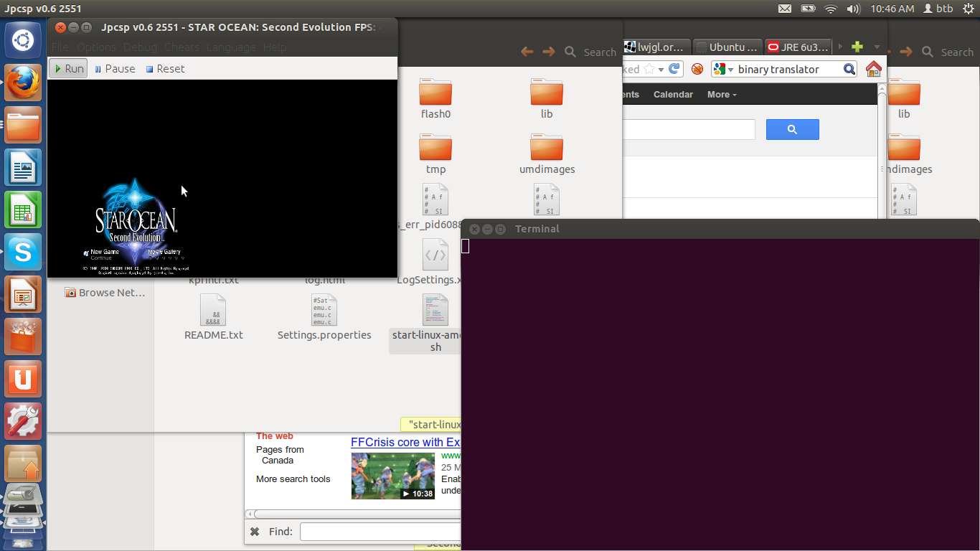Click 'More search tools' link
The height and width of the screenshot is (551, 980).
pos(293,479)
